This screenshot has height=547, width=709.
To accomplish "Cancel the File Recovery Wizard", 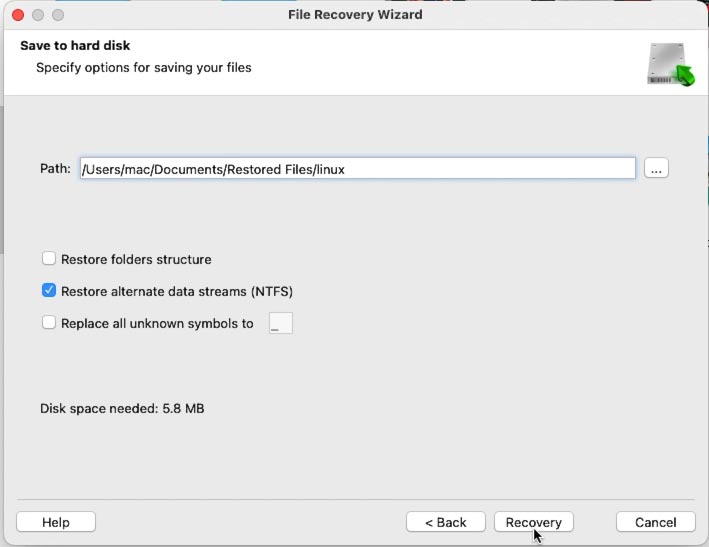I will [656, 522].
